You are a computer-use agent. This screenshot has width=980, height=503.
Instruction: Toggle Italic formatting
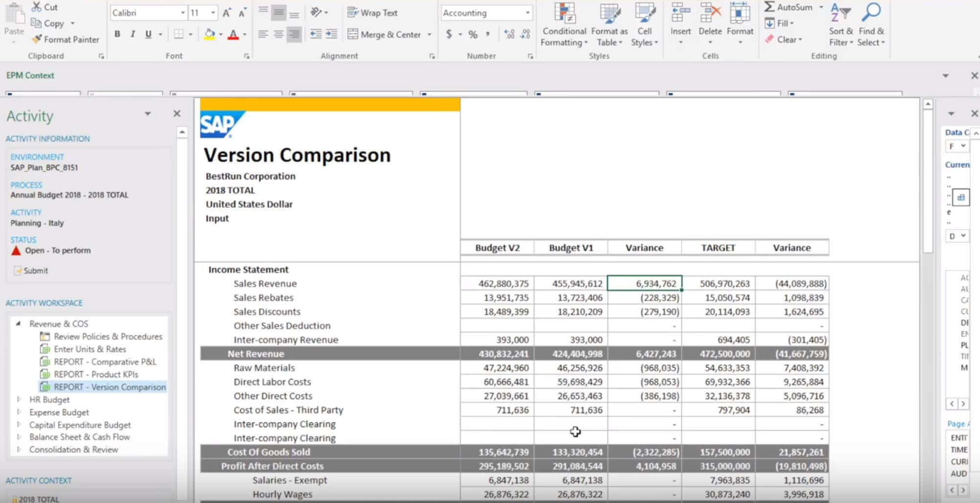[x=133, y=34]
